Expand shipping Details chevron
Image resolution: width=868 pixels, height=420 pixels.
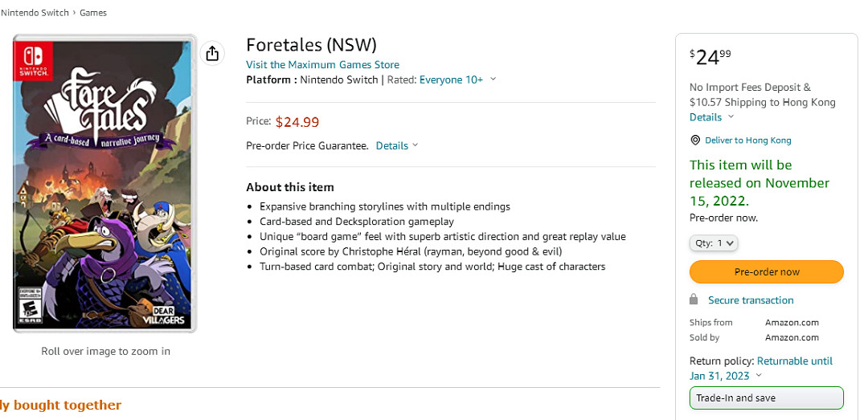click(731, 117)
